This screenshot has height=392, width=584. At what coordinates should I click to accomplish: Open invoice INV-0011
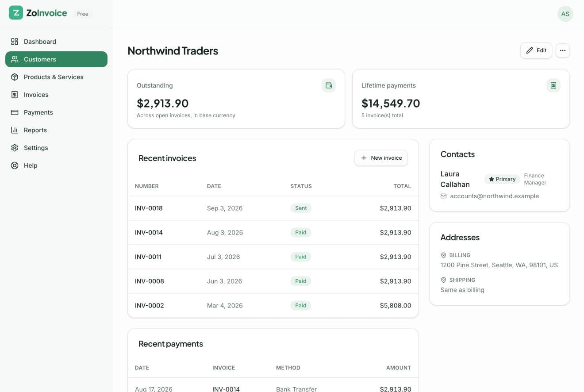148,257
